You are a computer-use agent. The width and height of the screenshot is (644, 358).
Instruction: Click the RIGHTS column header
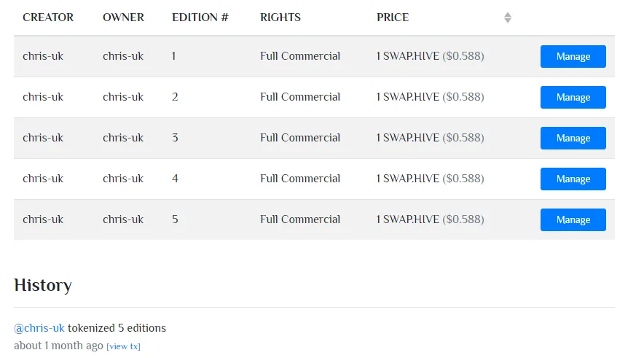280,17
